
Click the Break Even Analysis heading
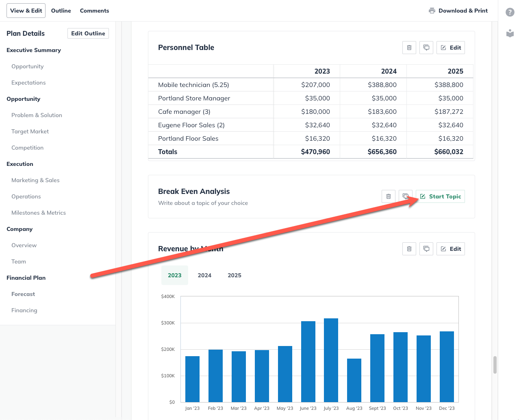[194, 192]
